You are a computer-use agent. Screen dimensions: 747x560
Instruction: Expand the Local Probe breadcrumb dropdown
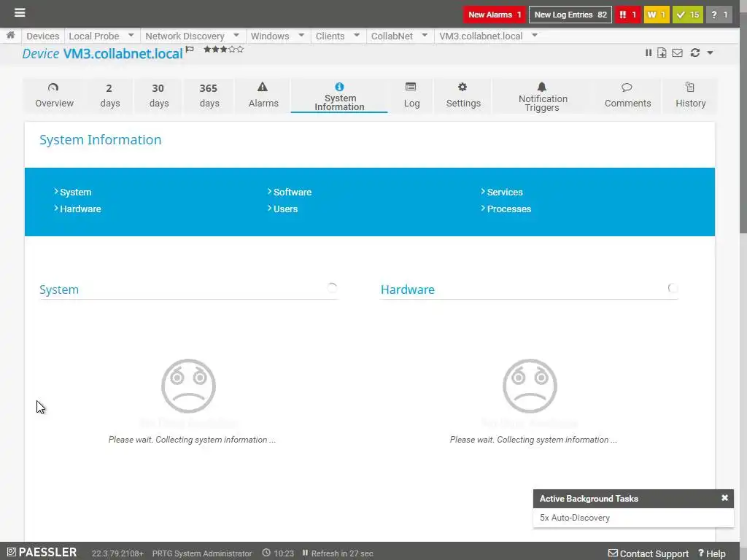pyautogui.click(x=131, y=35)
